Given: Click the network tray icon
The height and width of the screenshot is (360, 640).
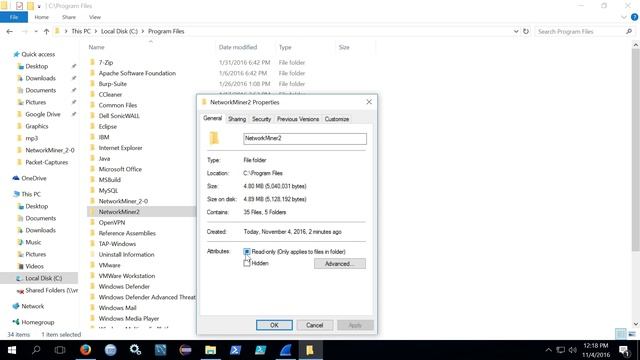Looking at the screenshot, I should click(x=561, y=350).
